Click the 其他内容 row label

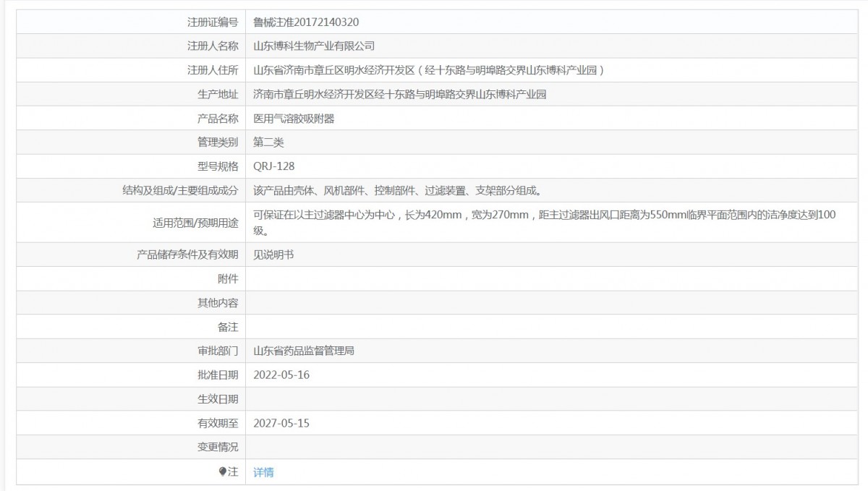[x=218, y=303]
